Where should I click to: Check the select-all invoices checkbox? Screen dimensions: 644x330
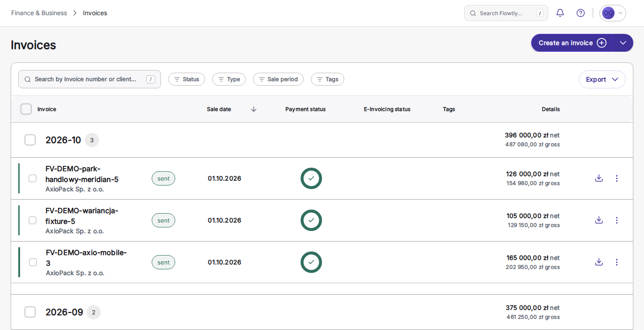[26, 109]
